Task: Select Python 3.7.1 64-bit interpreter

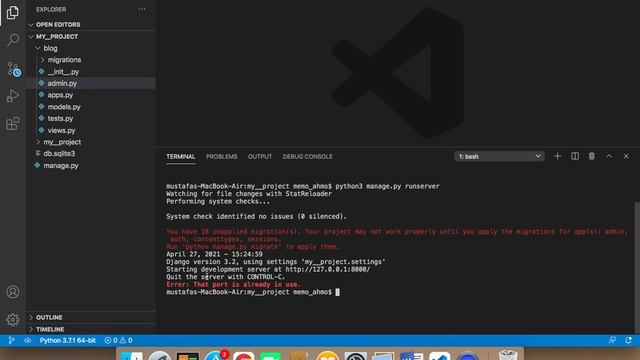Action: pyautogui.click(x=67, y=340)
